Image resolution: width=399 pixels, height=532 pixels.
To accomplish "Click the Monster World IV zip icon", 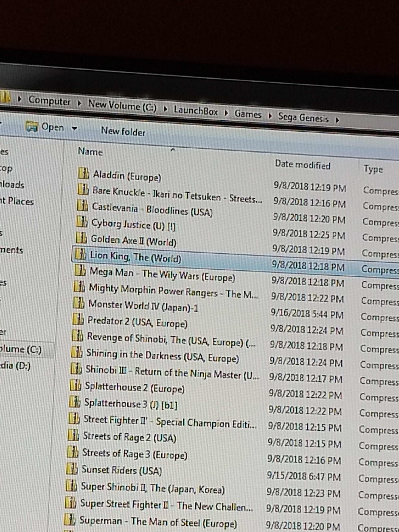I will 79,303.
